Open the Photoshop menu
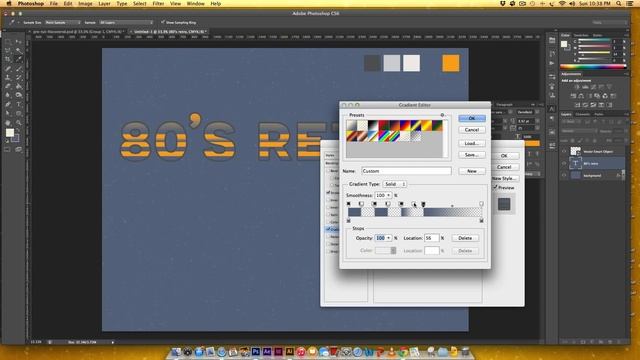 click(x=31, y=4)
